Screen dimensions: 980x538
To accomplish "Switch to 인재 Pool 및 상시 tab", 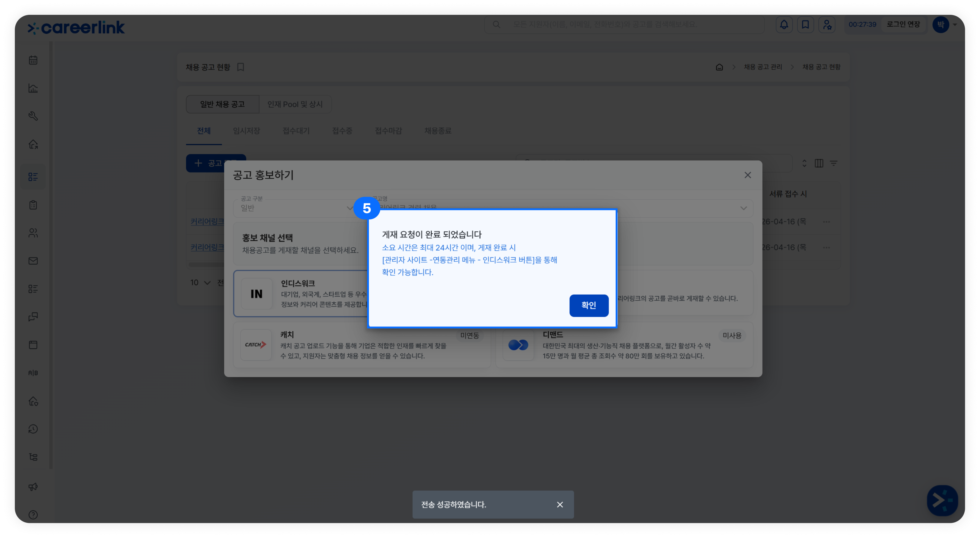I will [295, 104].
